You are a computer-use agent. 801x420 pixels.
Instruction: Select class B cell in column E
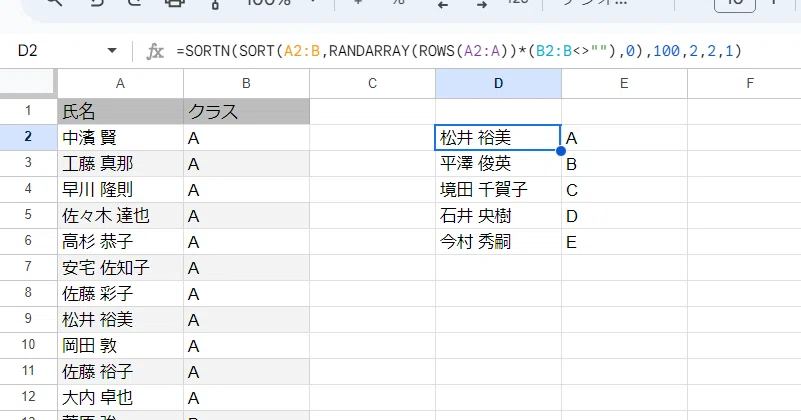tap(624, 163)
